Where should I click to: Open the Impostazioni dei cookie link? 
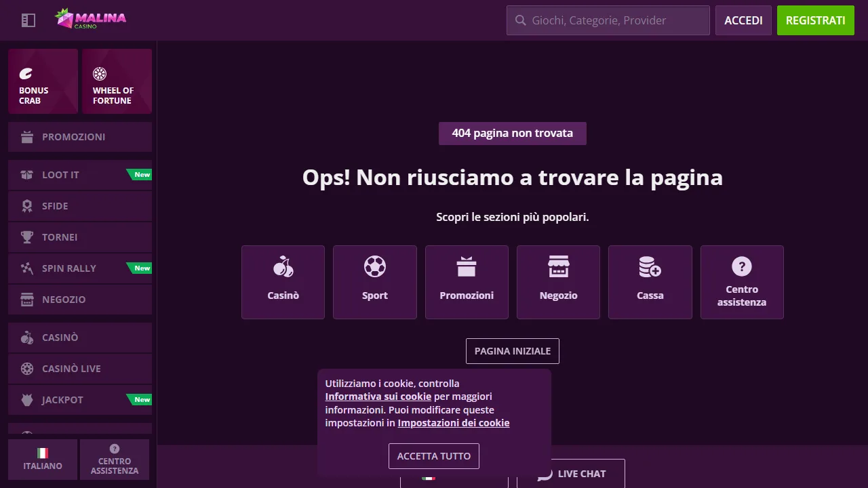pyautogui.click(x=454, y=423)
